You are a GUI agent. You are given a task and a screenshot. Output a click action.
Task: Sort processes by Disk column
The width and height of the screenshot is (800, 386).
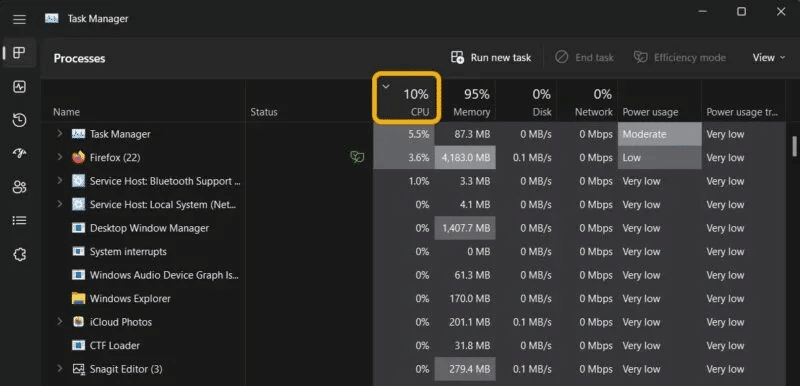coord(526,101)
